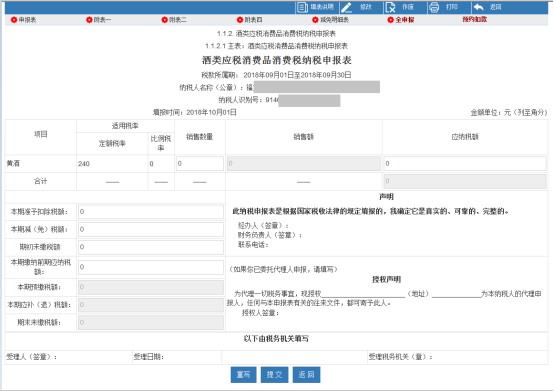The image size is (554, 391).
Task: Click the 销售数量 column header
Action: tap(200, 137)
